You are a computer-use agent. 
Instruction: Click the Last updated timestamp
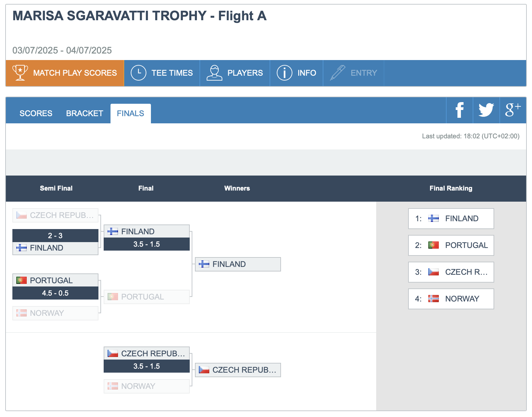click(x=471, y=136)
